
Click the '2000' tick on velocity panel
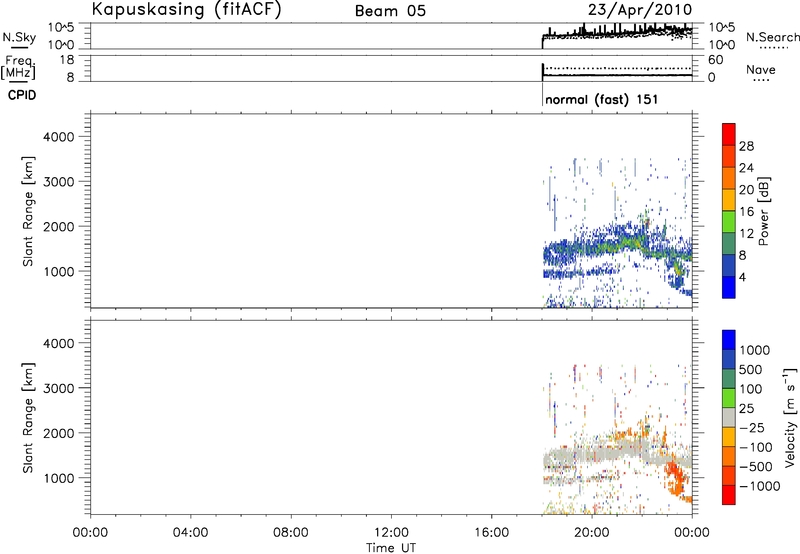click(59, 433)
